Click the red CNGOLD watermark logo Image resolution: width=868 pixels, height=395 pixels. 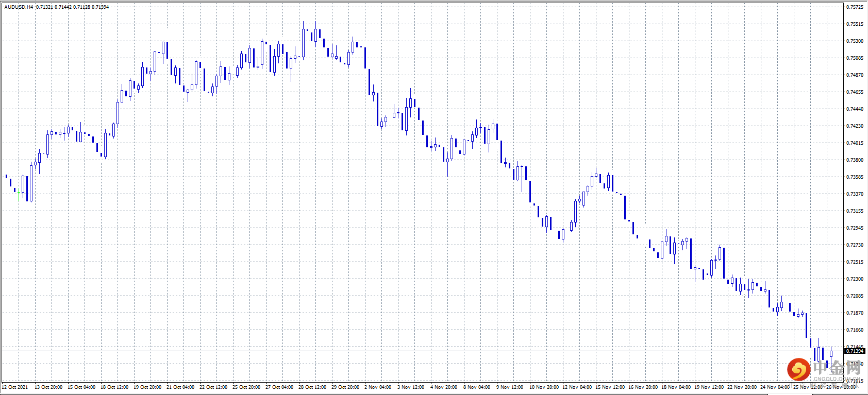tap(798, 369)
